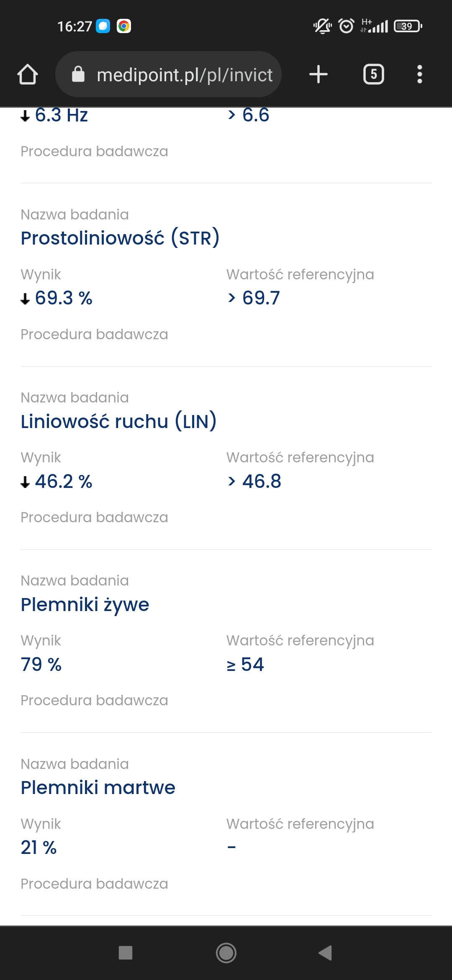Tap the down-arrow indicator beside 46.2 %

25,482
